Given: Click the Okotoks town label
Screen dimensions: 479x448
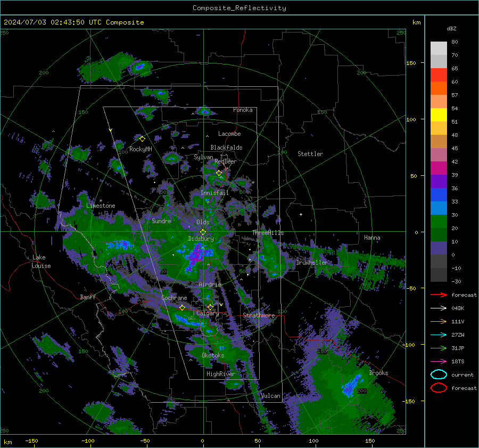Looking at the screenshot, I should click(x=213, y=355).
